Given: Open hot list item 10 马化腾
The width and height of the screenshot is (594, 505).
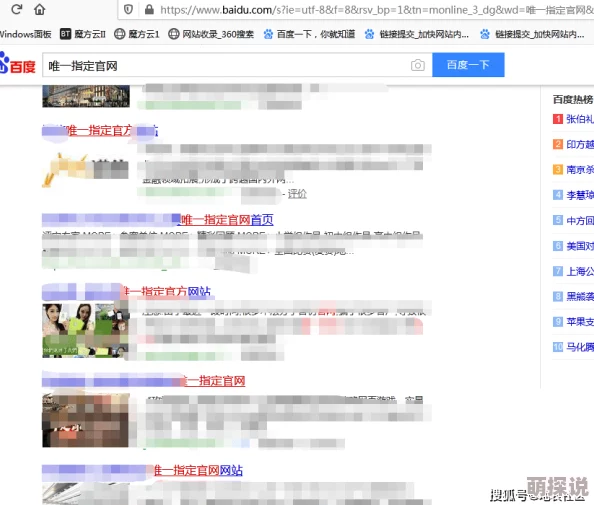Looking at the screenshot, I should coord(573,347).
